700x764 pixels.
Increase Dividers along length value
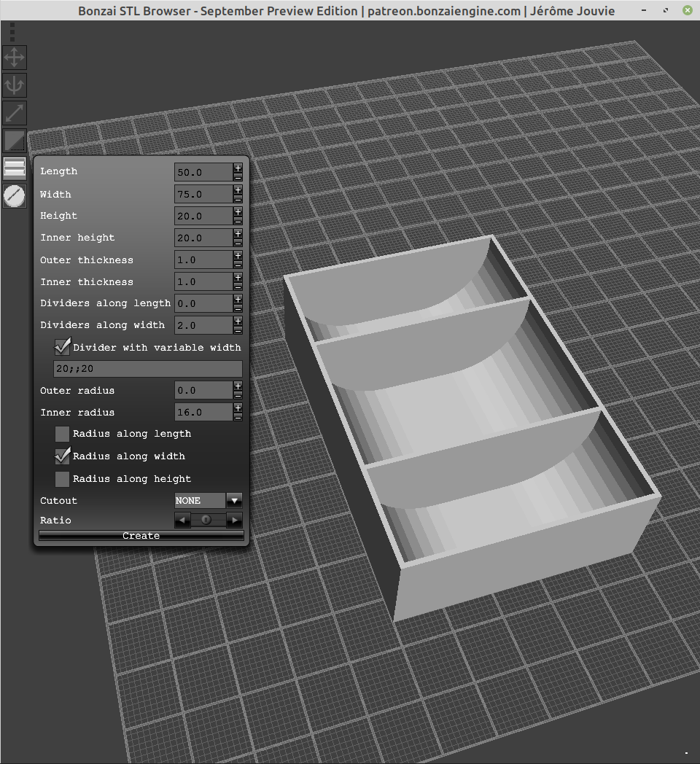238,299
